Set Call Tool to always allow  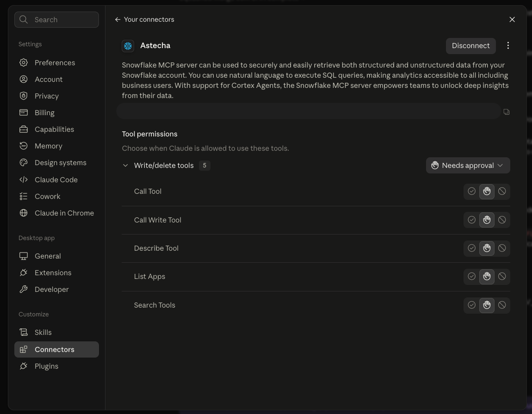click(471, 191)
